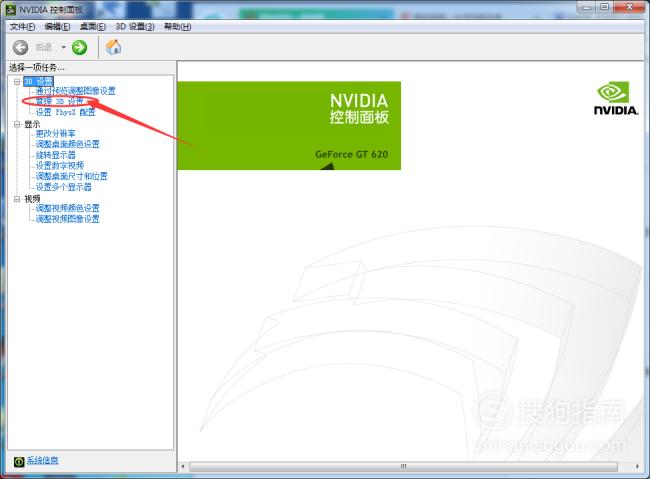Open the back history dropdown arrow
The height and width of the screenshot is (479, 650).
pyautogui.click(x=63, y=47)
